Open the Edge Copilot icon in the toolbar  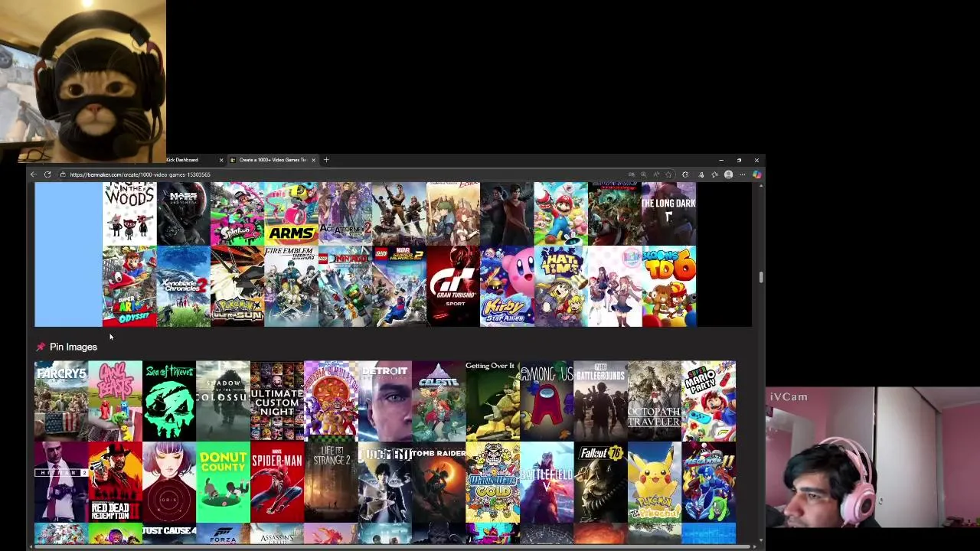[x=756, y=174]
